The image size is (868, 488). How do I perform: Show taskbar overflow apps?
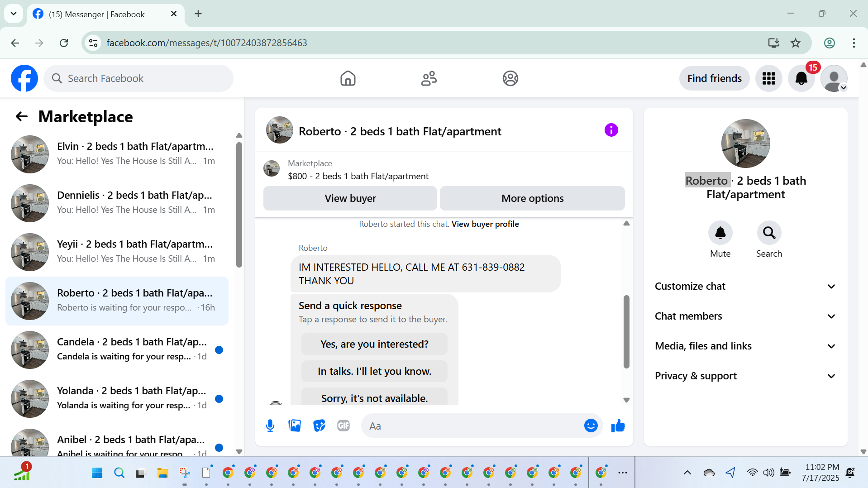point(623,473)
